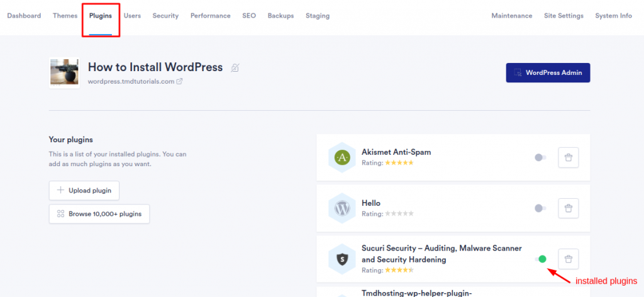Click the Sucuri Security shield icon
Viewport: 644px width, 297px height.
click(x=341, y=259)
